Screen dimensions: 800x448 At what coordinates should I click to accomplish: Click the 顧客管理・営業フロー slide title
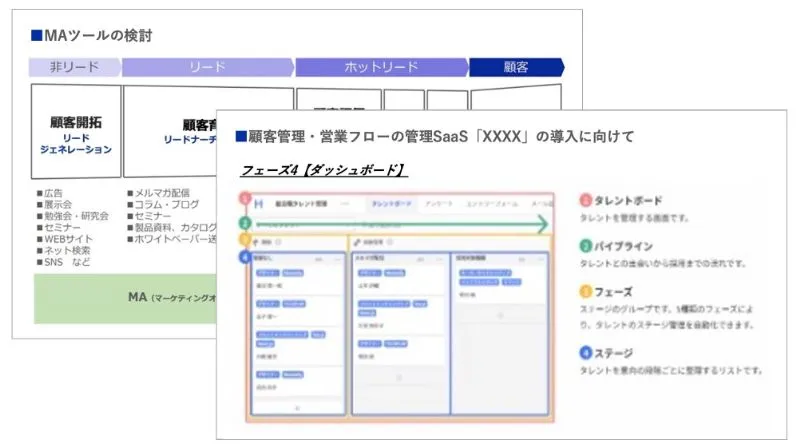[435, 137]
